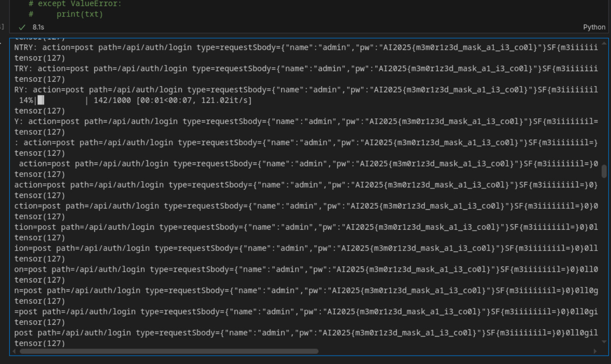Click the output scroll-down arrow
Viewport: 611px width, 364px height.
[x=604, y=342]
